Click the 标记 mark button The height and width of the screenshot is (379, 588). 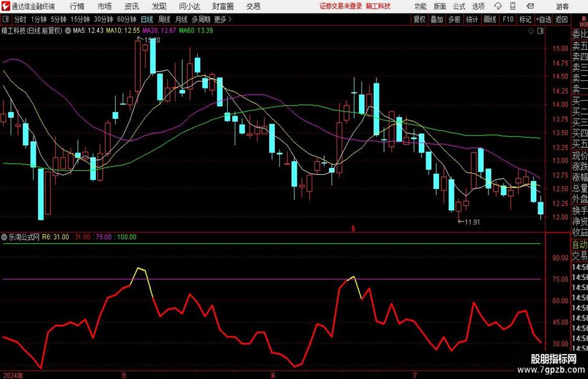tap(525, 19)
